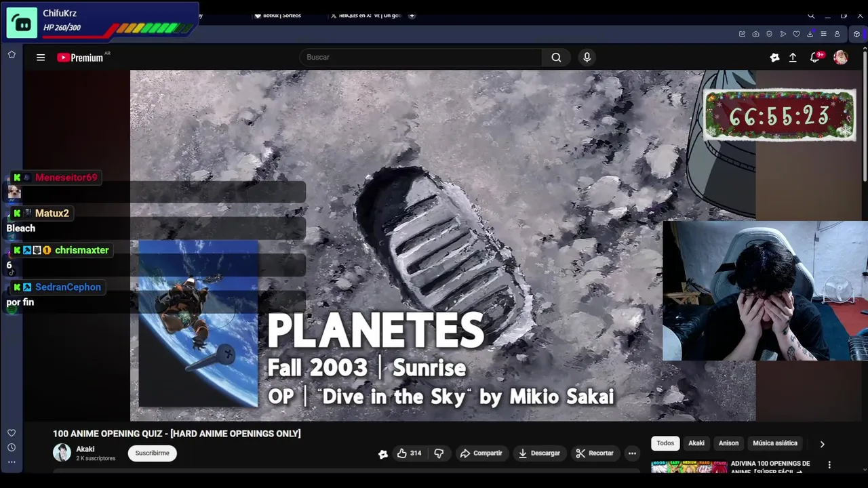Click the ChifuKrz streamer name overlay

pos(60,14)
